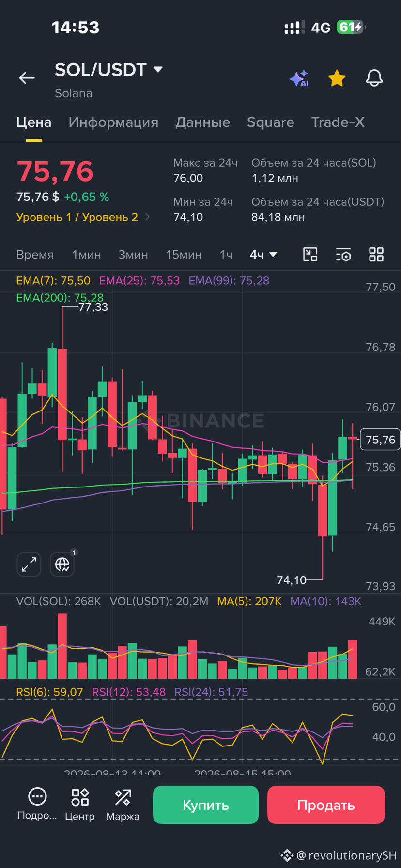Tap the MA(5): 207K volume label
Image resolution: width=401 pixels, height=868 pixels.
click(x=249, y=601)
